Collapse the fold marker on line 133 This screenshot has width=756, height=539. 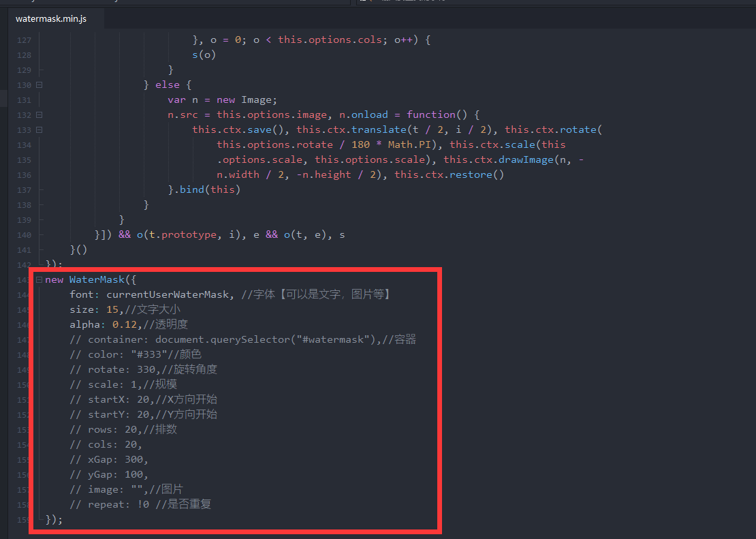point(39,129)
